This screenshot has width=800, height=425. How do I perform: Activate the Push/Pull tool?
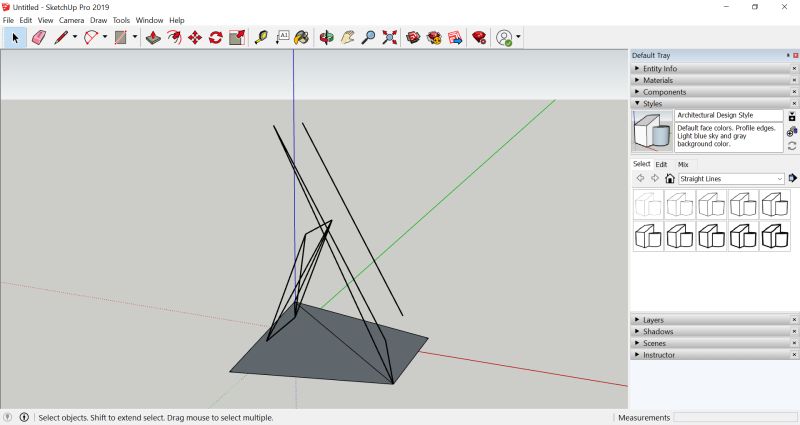click(153, 38)
